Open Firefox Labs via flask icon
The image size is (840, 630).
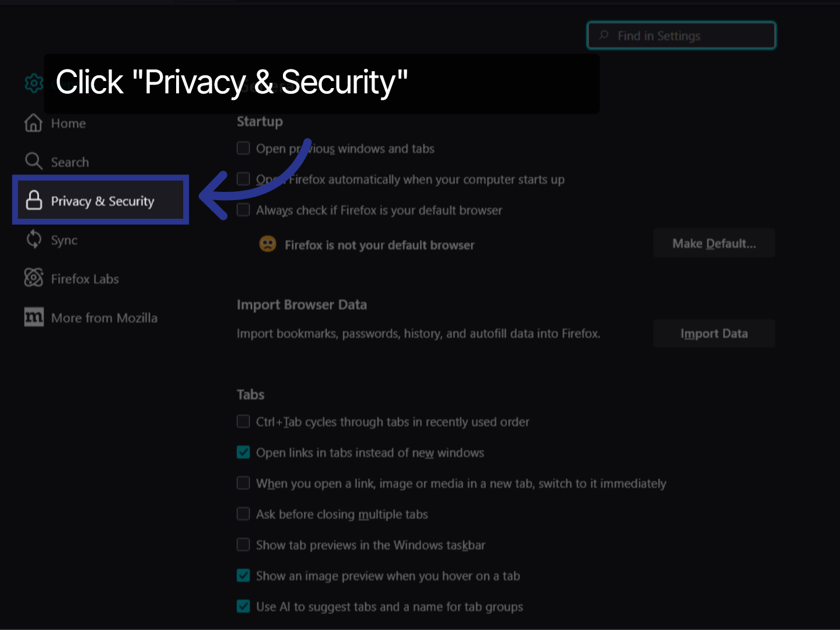(x=34, y=278)
